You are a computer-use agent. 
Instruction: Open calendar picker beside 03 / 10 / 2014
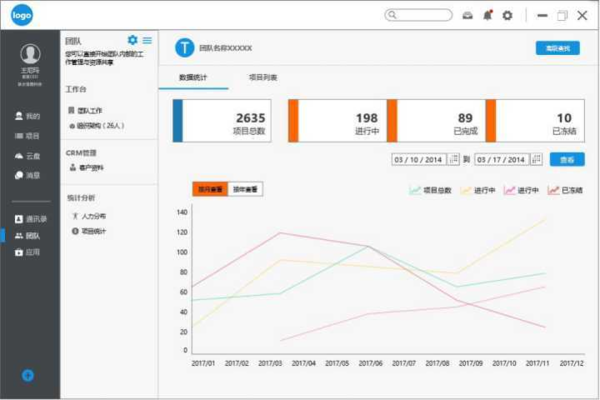click(x=453, y=159)
